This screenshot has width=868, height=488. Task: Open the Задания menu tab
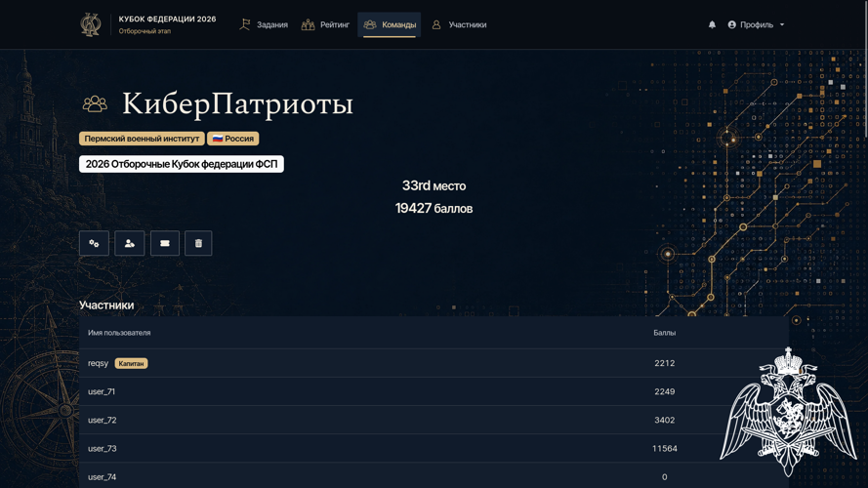coord(264,24)
